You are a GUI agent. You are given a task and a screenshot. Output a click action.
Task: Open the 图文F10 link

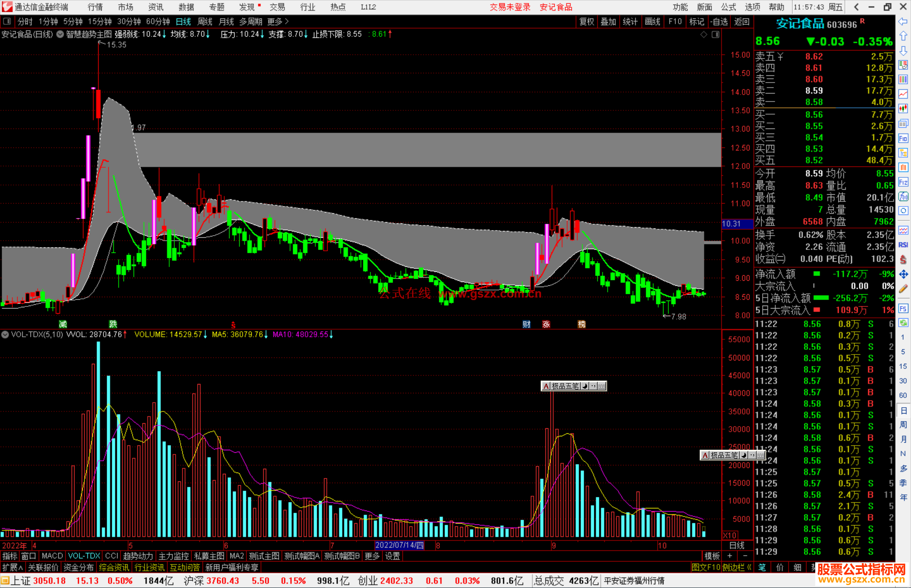click(706, 567)
